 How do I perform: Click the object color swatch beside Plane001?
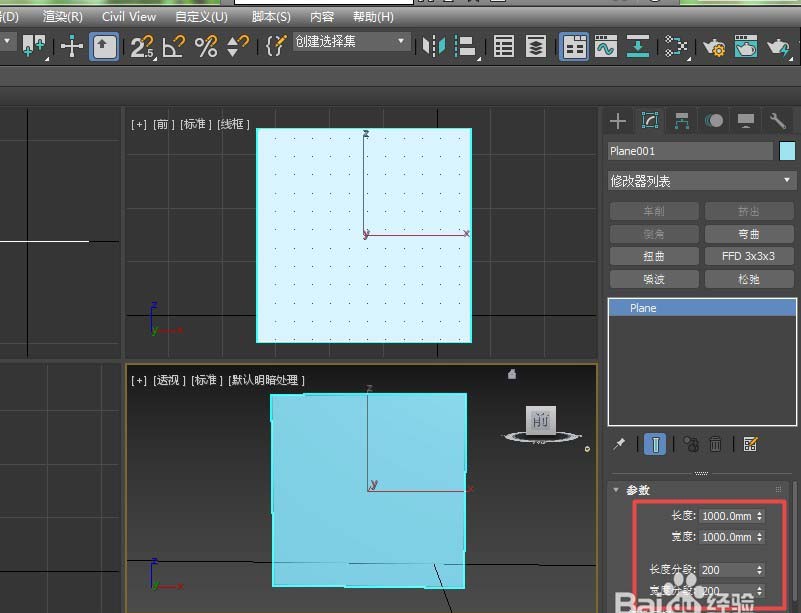(x=787, y=151)
